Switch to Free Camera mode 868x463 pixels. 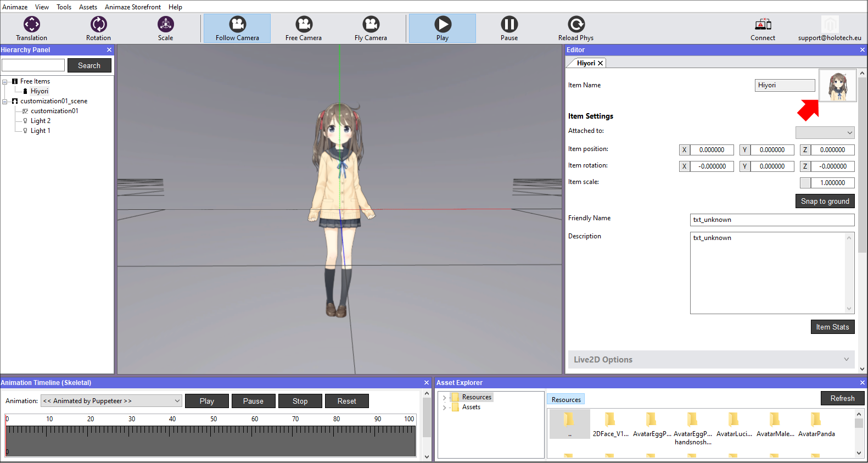[x=304, y=29]
